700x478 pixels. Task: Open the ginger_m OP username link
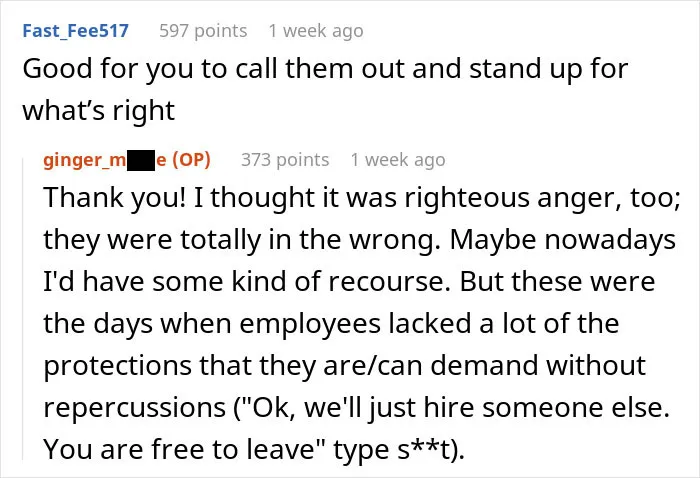127,160
